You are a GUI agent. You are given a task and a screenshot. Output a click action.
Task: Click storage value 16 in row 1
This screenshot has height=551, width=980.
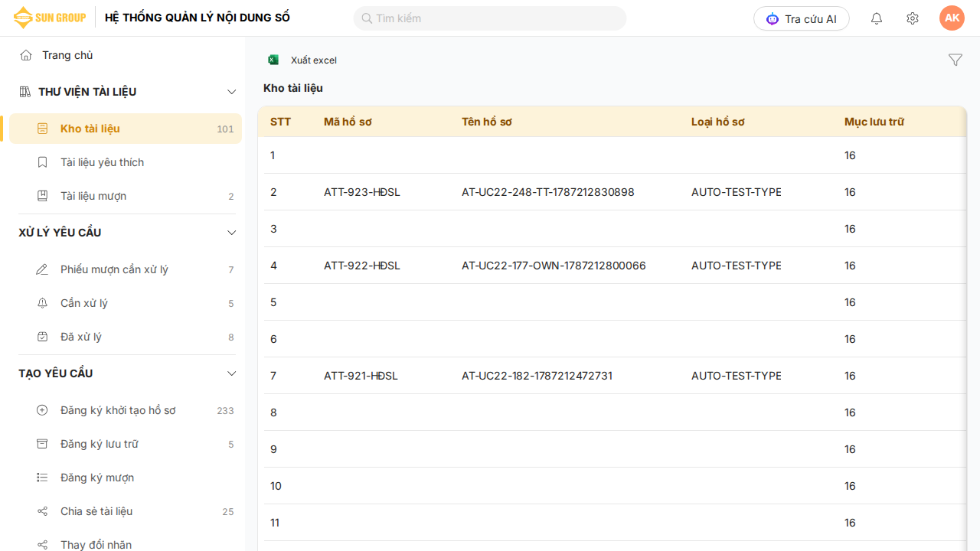point(850,155)
